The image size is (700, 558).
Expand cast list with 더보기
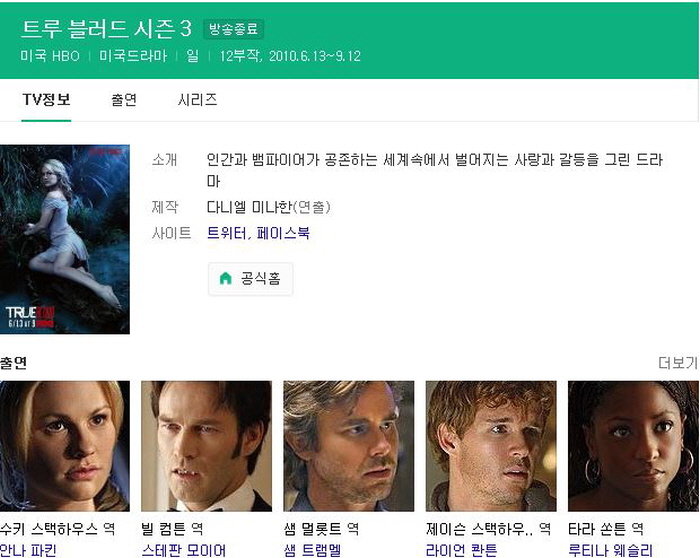(x=678, y=363)
